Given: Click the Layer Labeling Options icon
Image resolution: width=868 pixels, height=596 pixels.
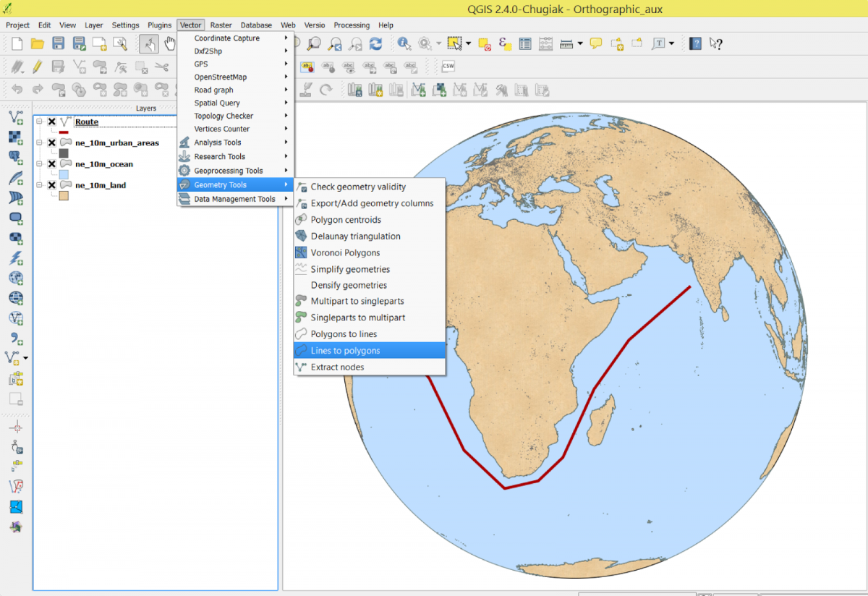Looking at the screenshot, I should (x=307, y=67).
